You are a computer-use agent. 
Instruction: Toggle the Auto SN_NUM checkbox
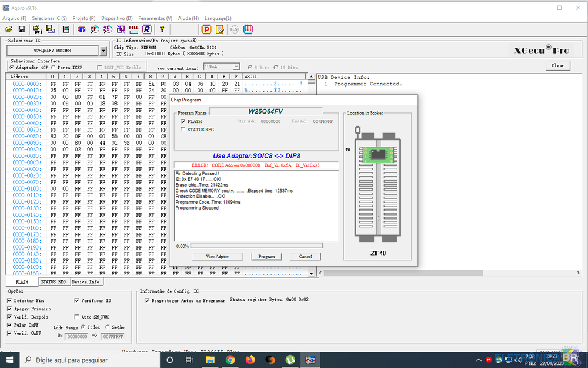pyautogui.click(x=77, y=317)
